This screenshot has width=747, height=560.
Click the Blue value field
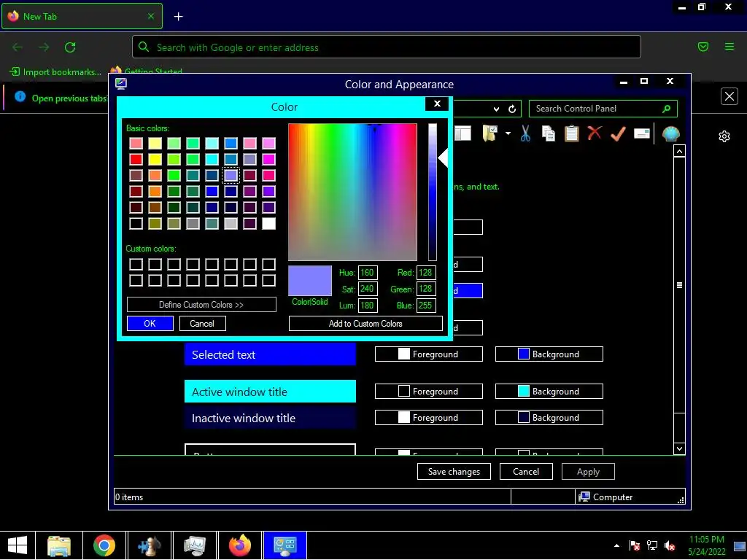(x=426, y=306)
